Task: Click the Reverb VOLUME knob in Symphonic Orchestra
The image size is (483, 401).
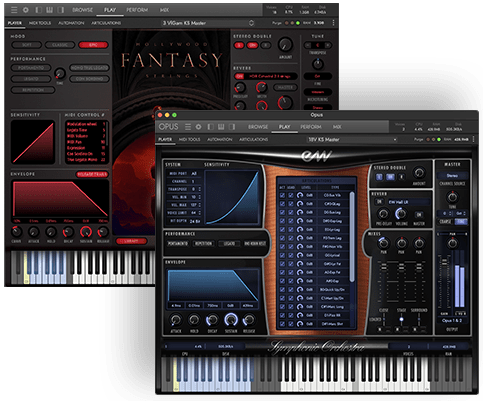Action: 401,213
